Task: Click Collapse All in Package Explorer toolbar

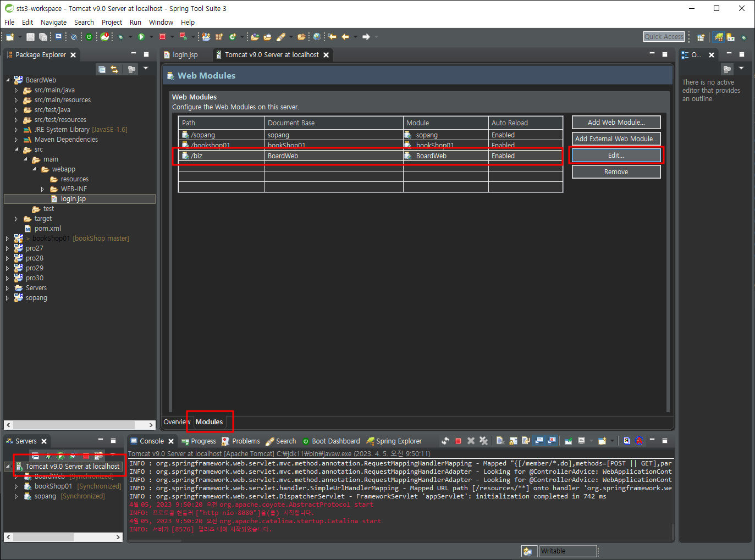Action: pos(102,69)
